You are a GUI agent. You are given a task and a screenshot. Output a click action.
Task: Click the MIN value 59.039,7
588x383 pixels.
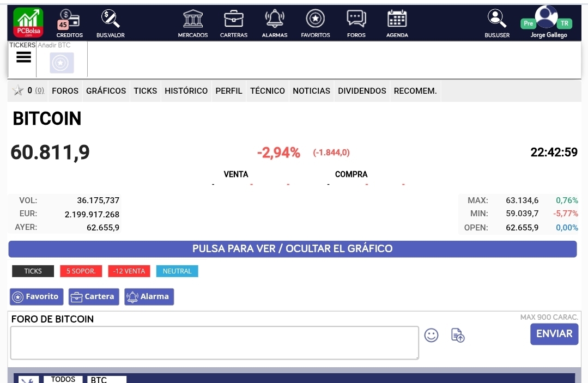tap(522, 214)
